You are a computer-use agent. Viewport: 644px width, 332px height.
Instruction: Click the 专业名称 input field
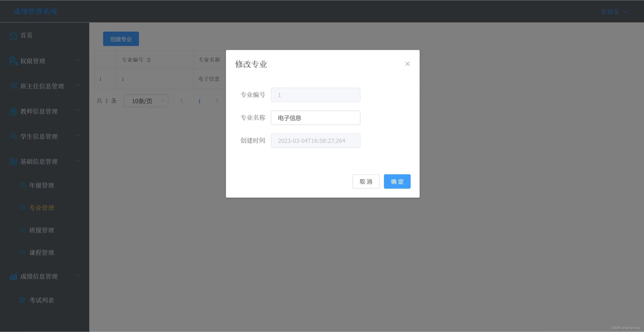[315, 118]
